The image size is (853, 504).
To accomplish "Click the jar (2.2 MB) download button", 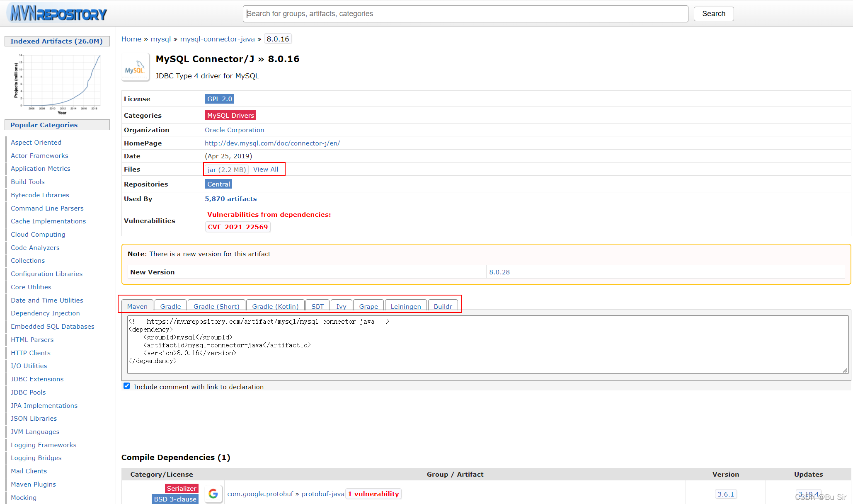I will coord(225,169).
